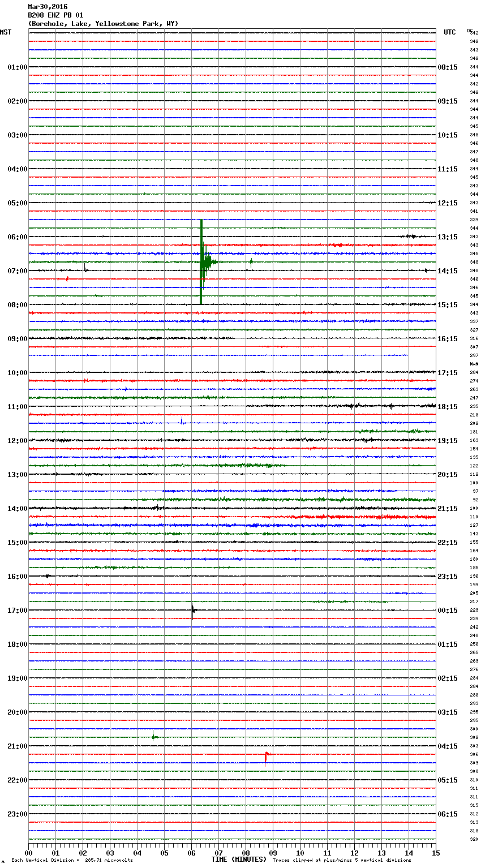This screenshot has width=481, height=868.
Task: Click the "00" minute tick label
Action: click(29, 853)
